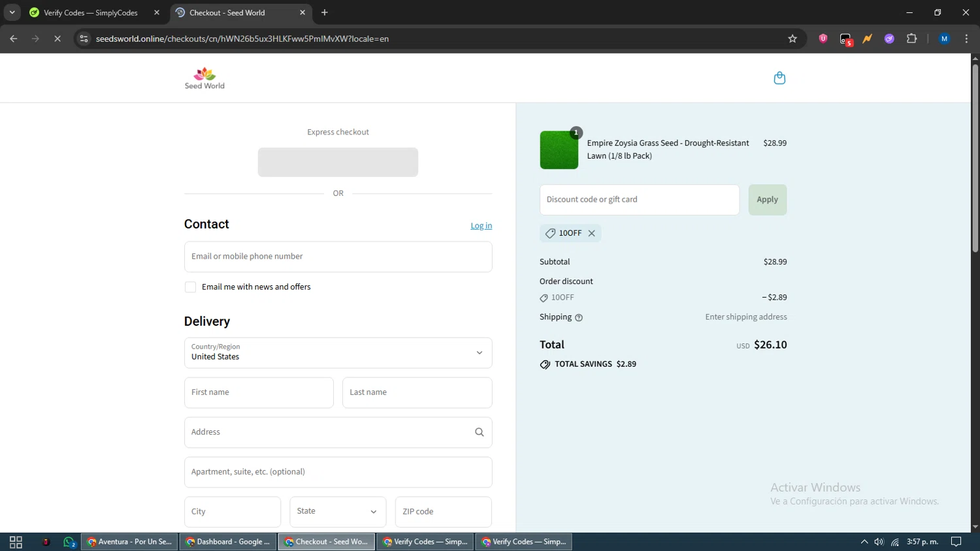Click the Seed World logo

(204, 78)
